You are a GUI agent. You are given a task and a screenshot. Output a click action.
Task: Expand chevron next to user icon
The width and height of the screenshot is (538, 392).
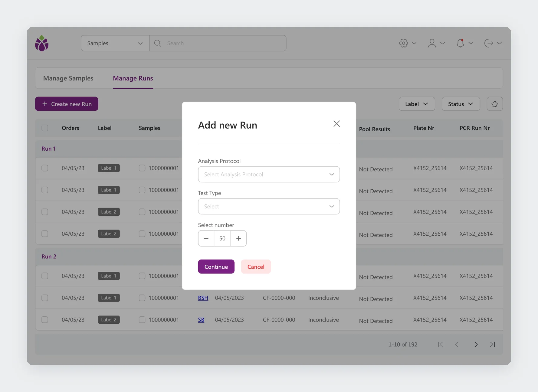[x=442, y=43]
